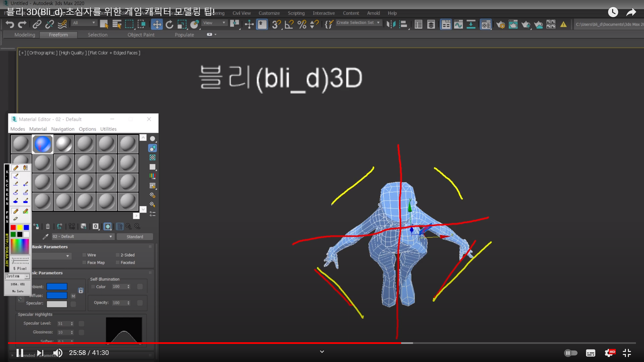Viewport: 644px width, 362px height.
Task: Open ribbon display options dropdown arrow
Action: [x=215, y=35]
